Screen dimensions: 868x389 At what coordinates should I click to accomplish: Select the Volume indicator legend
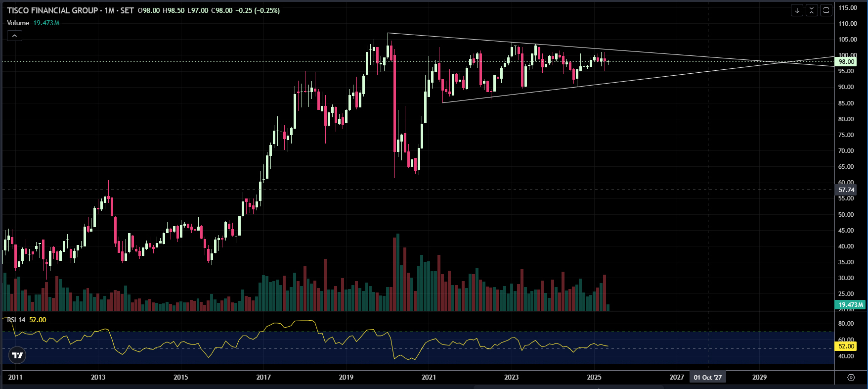(18, 23)
